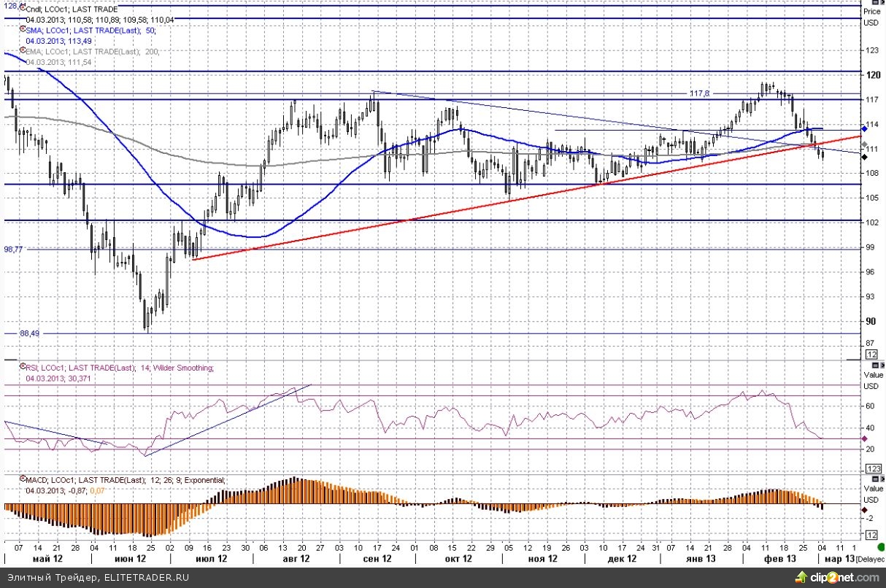Toggle the RSI pane decimal box '.123'

(x=871, y=468)
